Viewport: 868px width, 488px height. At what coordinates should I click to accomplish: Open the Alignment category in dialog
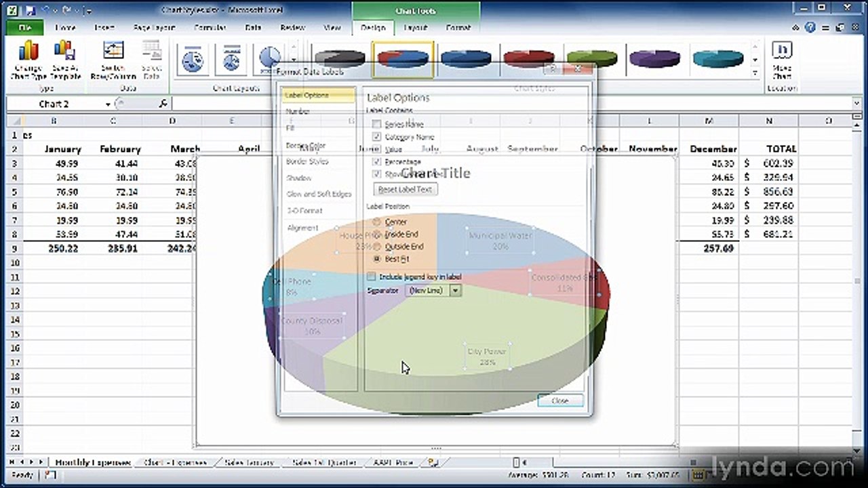[x=302, y=228]
